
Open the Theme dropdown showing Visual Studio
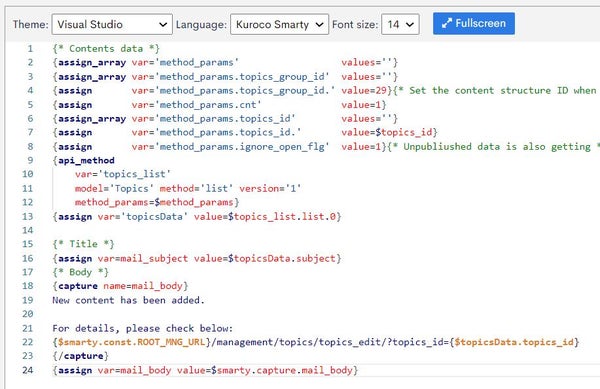click(x=112, y=24)
